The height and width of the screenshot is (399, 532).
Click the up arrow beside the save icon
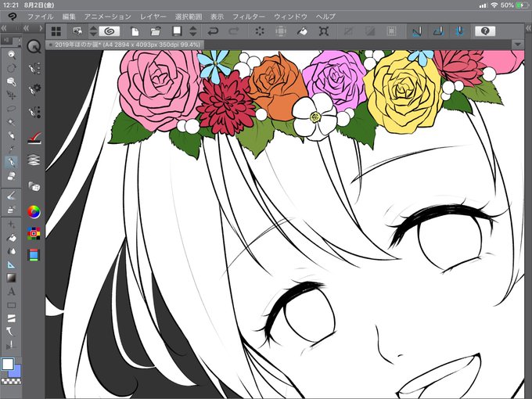(193, 28)
